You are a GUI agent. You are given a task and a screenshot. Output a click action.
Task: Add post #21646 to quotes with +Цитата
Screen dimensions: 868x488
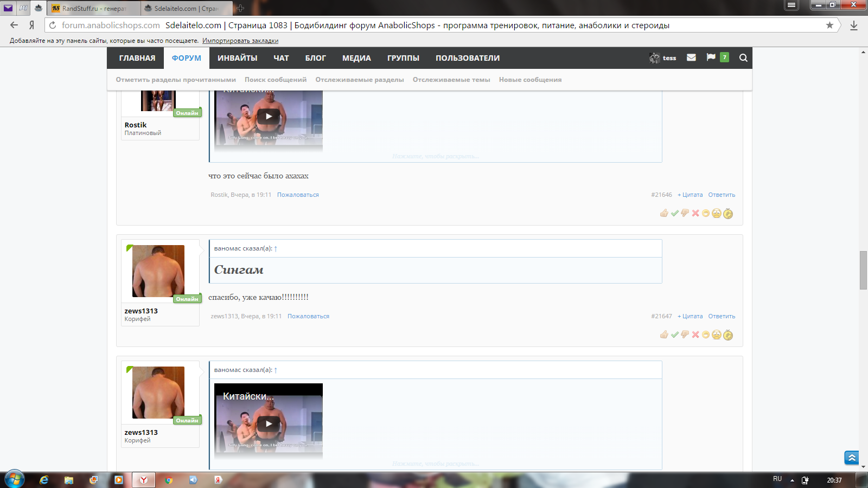click(x=690, y=195)
